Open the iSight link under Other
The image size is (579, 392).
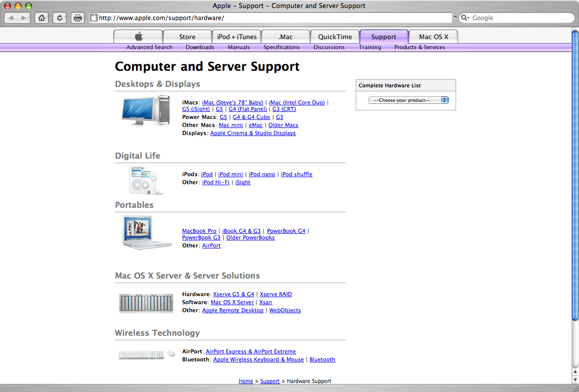pos(243,183)
